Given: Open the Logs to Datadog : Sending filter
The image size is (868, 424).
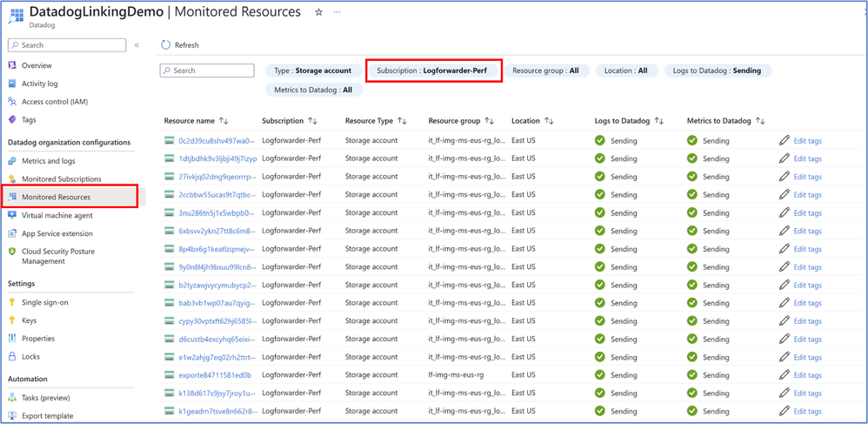Looking at the screenshot, I should click(717, 71).
